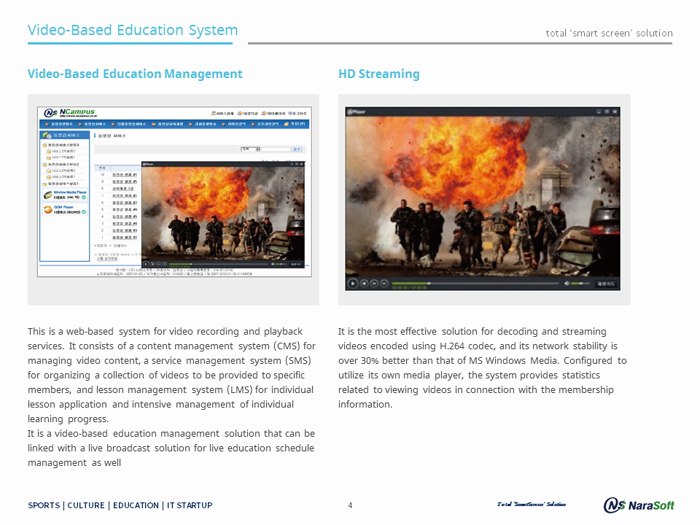Click the play button in the HD Streaming player

click(x=353, y=283)
